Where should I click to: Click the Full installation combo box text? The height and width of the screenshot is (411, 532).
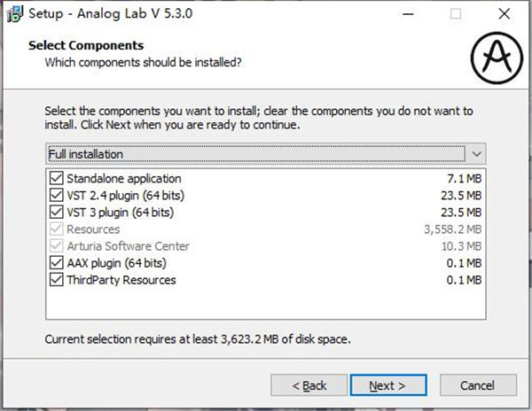[x=85, y=154]
